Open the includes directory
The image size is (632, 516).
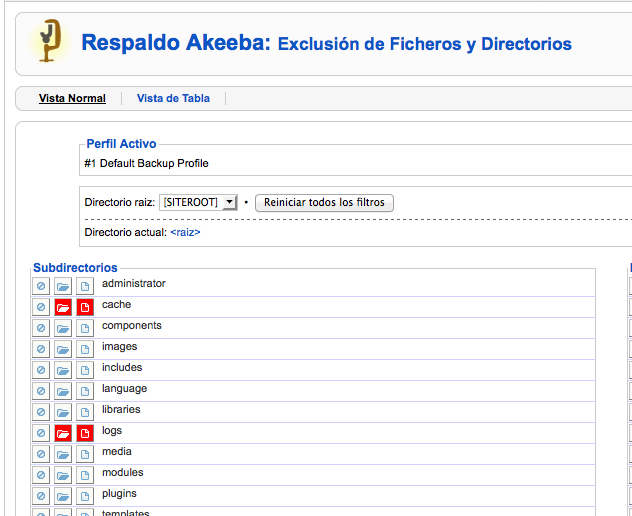point(122,367)
